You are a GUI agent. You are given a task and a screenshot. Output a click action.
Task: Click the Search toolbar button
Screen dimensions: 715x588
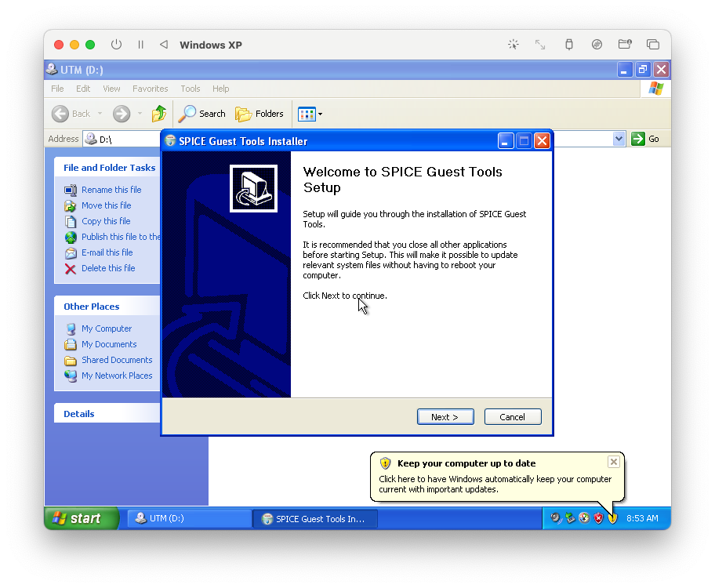202,114
